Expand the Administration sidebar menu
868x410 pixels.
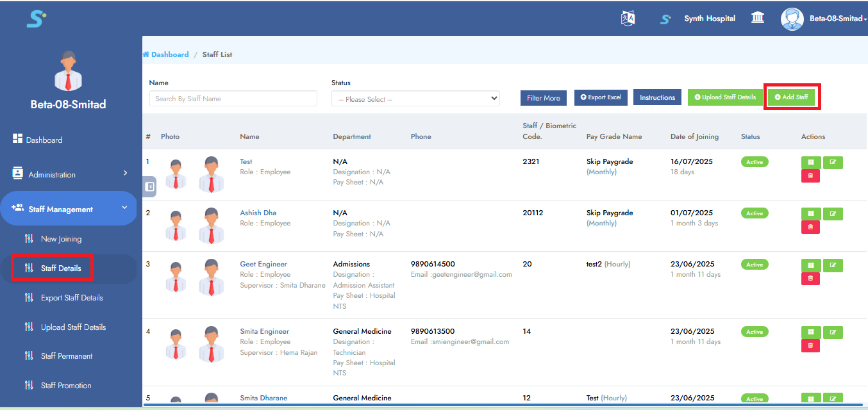(x=71, y=174)
